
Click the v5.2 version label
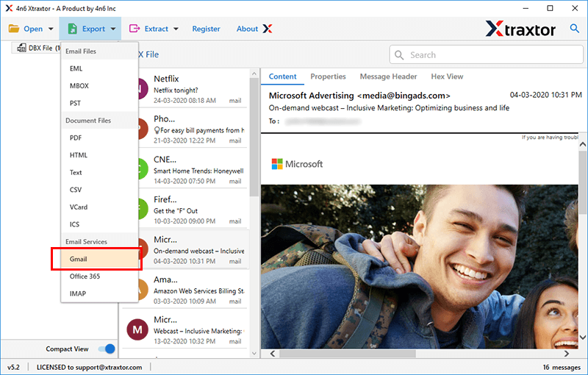pos(13,367)
